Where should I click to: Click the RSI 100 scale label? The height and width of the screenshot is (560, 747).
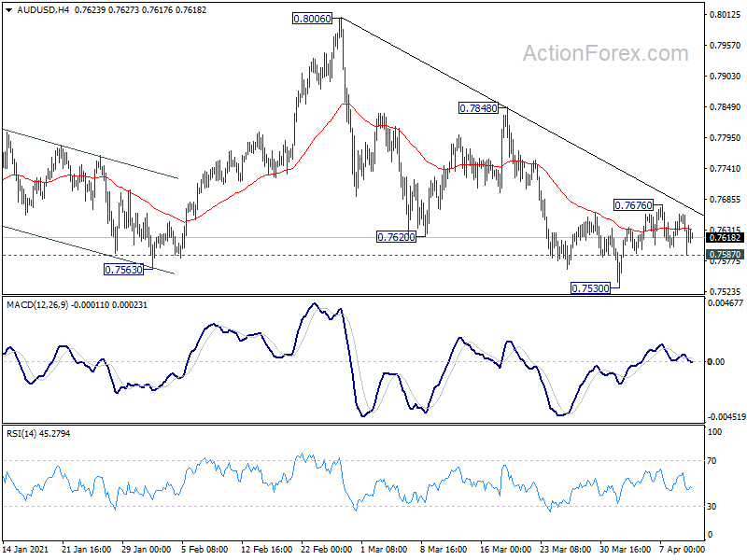[x=714, y=432]
